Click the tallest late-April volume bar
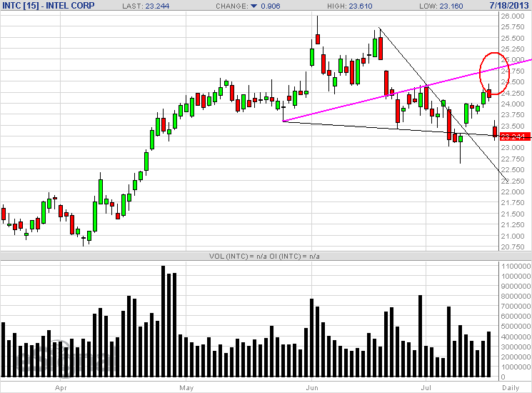The height and width of the screenshot is (393, 532). (164, 321)
